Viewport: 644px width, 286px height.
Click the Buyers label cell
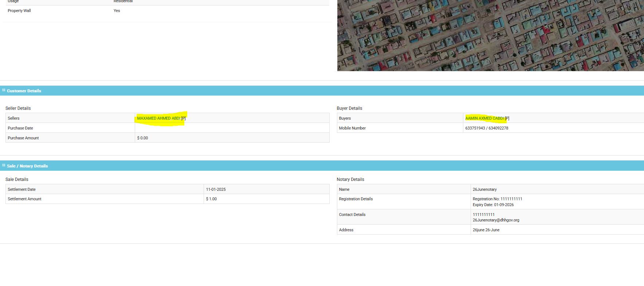[400, 118]
